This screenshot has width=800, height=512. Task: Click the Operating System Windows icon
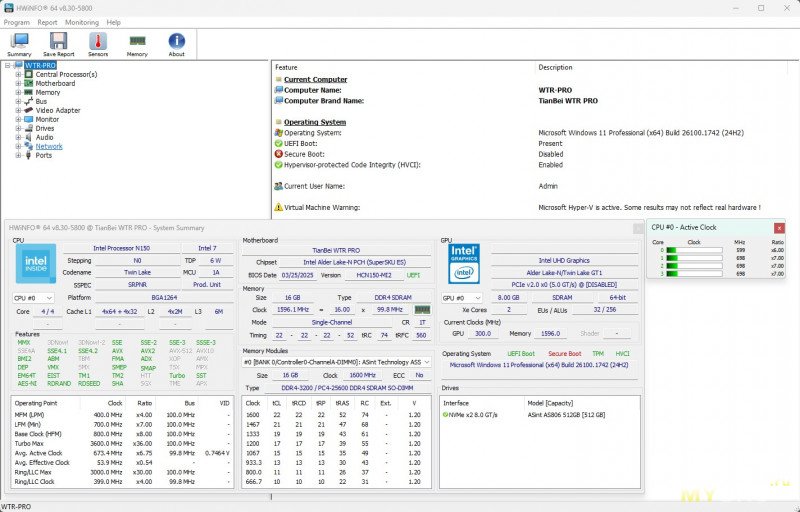pyautogui.click(x=279, y=133)
